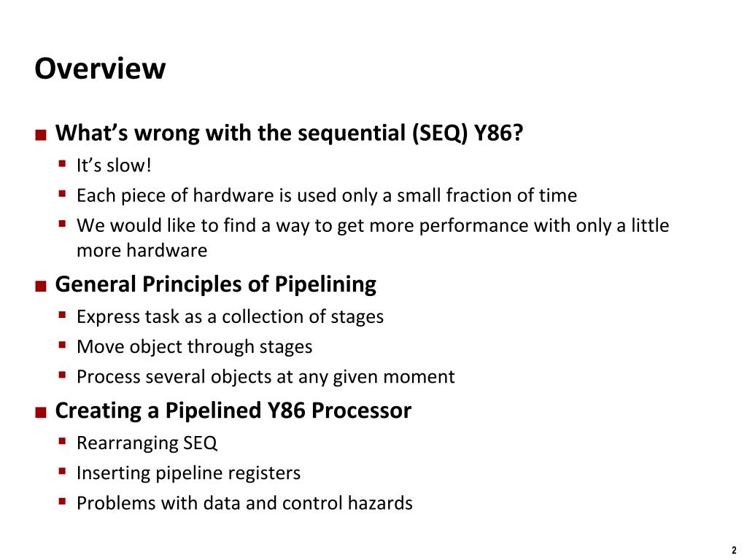This screenshot has height=560, width=747.
Task: Click 'Problems with data and control hazards'
Action: pyautogui.click(x=244, y=503)
